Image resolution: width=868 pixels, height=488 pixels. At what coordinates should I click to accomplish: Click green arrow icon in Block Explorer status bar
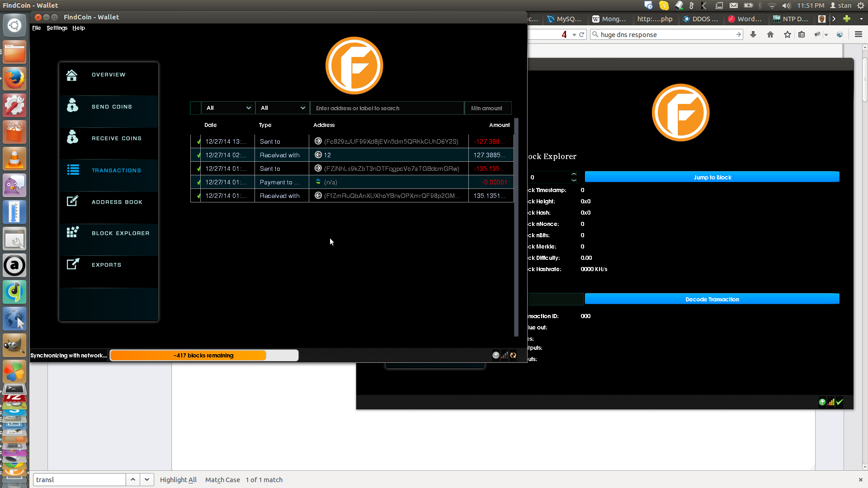pyautogui.click(x=822, y=402)
